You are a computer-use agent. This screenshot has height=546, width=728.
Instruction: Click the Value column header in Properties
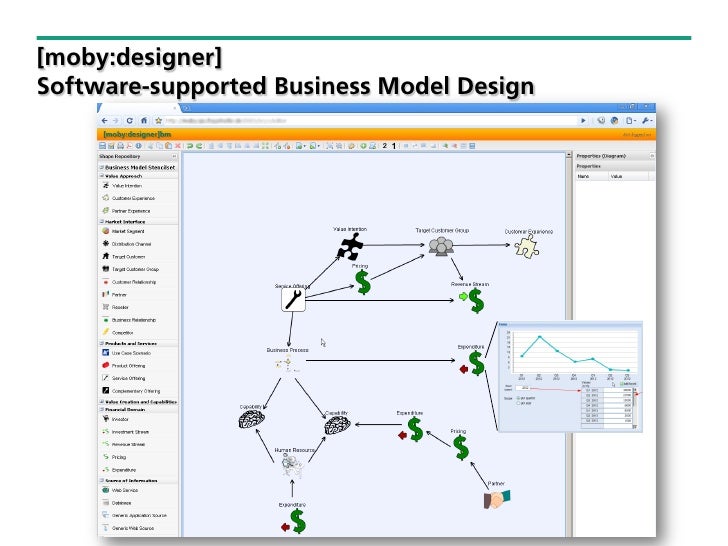point(629,176)
